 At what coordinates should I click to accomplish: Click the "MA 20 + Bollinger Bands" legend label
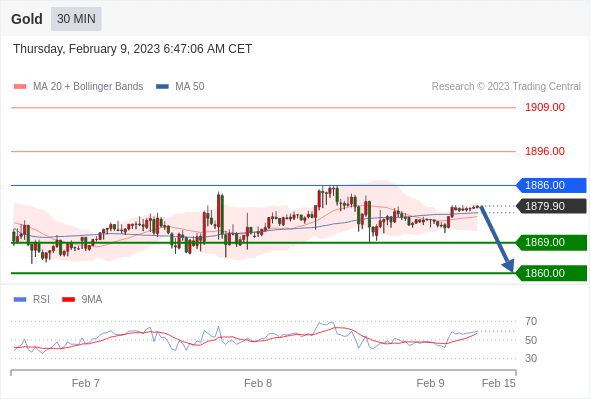click(x=88, y=87)
